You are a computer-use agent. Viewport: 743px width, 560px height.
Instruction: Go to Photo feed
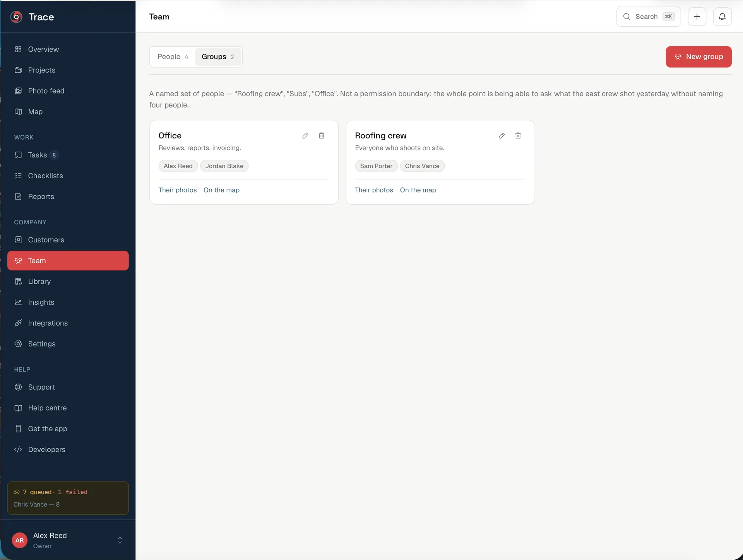(x=68, y=91)
